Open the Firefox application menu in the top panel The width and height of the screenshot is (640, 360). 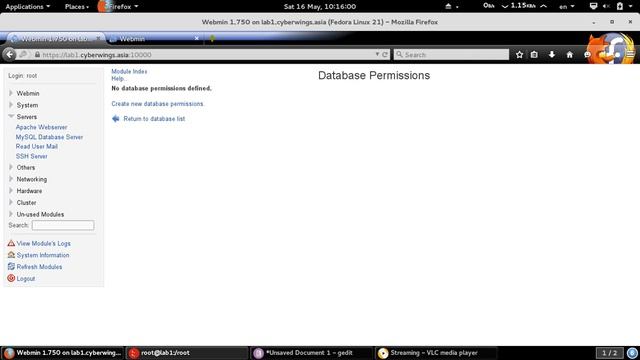point(118,7)
